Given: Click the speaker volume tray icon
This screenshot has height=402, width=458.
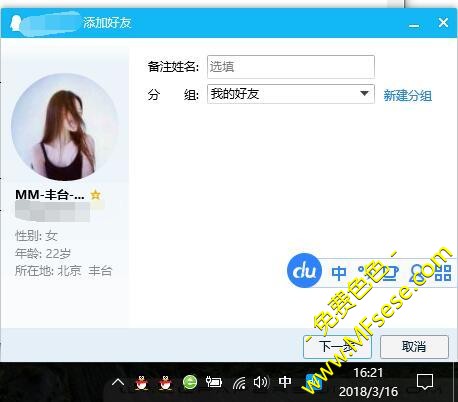Looking at the screenshot, I should [261, 382].
